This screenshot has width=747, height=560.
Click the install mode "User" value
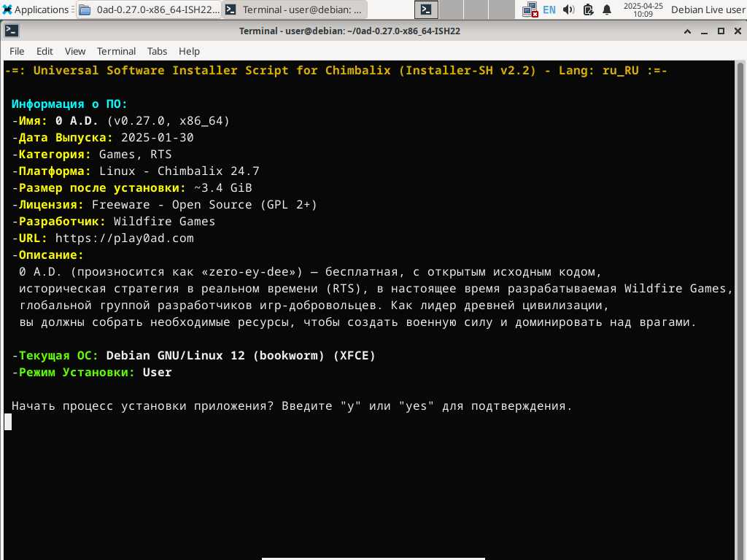(x=158, y=373)
